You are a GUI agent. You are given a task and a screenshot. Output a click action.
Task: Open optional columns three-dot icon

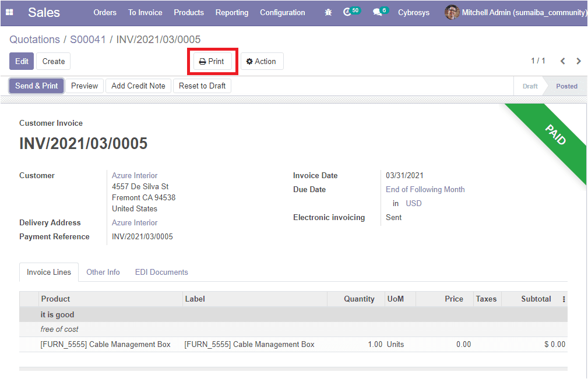coord(564,299)
